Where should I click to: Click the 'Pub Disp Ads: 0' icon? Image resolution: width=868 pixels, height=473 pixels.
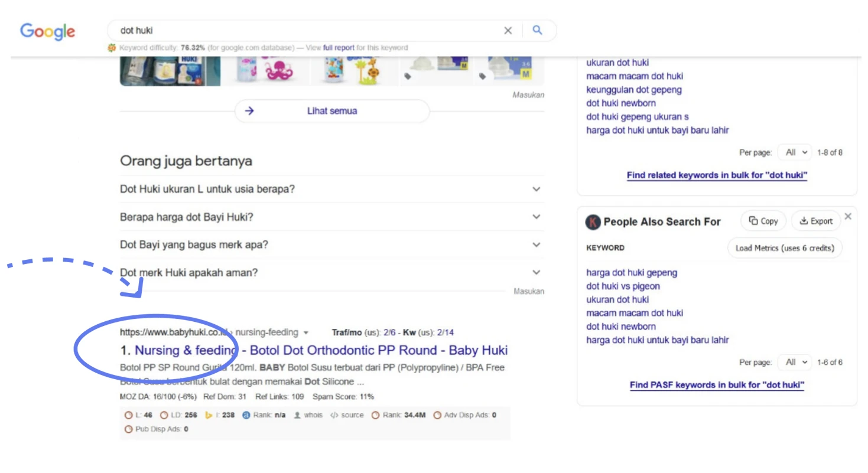128,429
